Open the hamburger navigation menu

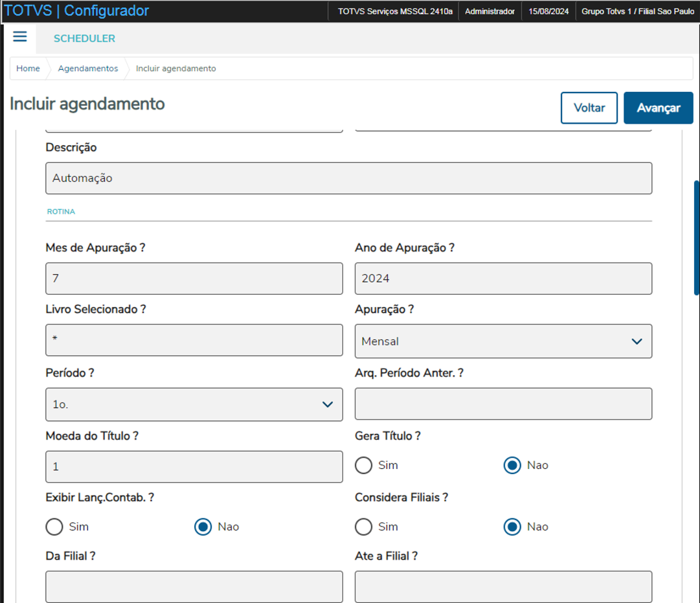[x=20, y=37]
